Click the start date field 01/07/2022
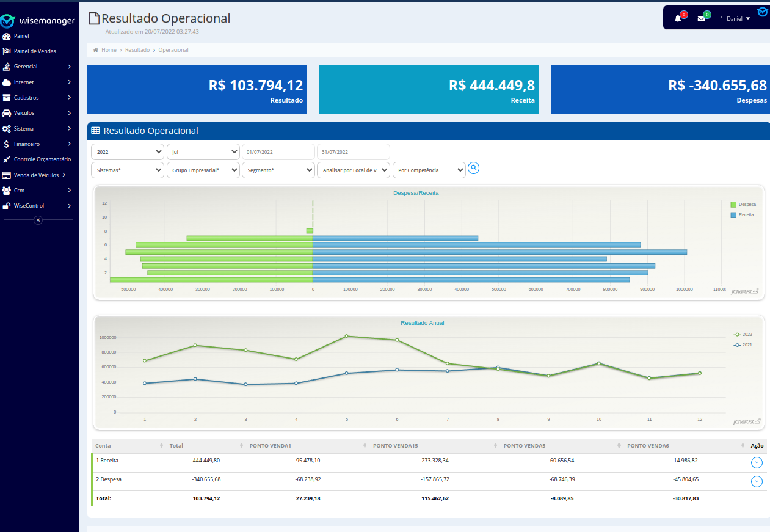Screen dimensions: 770x532 click(x=278, y=152)
